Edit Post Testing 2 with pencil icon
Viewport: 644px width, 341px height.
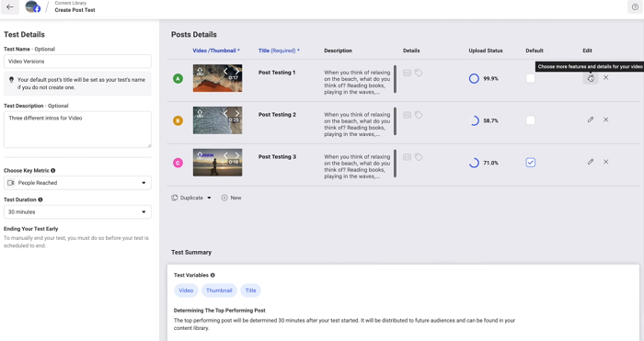click(x=591, y=119)
